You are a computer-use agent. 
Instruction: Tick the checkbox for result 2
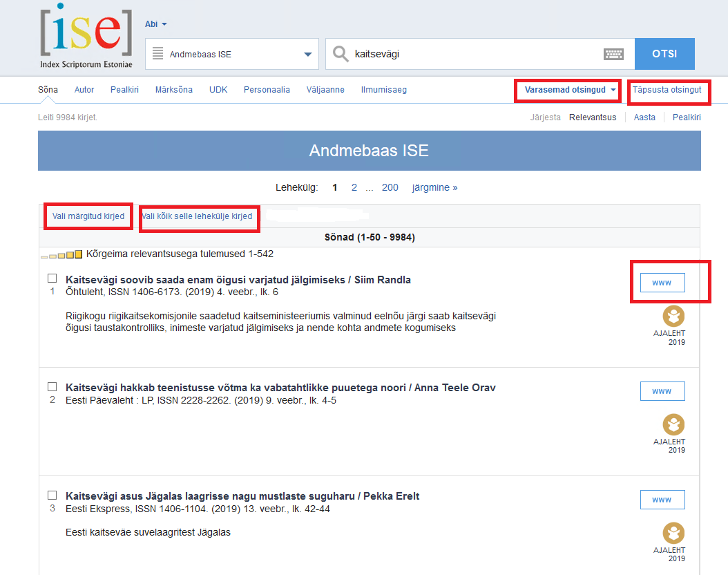(x=52, y=386)
